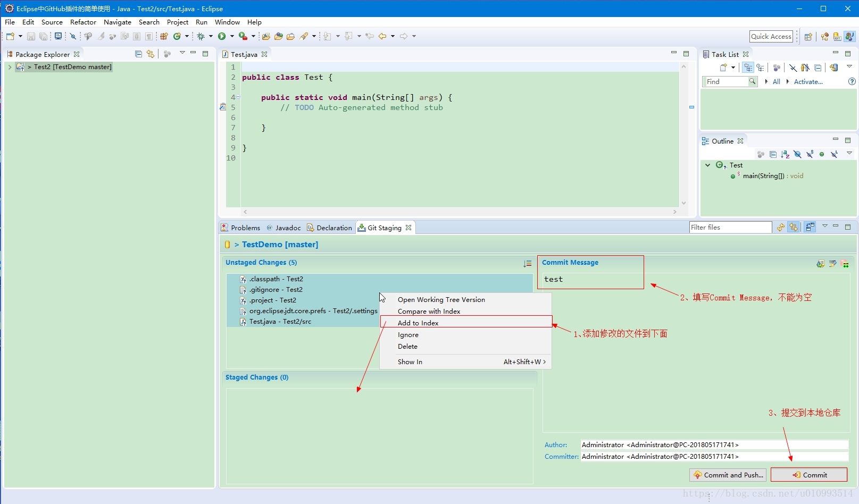
Task: Click the All link in Task List
Action: [x=776, y=82]
